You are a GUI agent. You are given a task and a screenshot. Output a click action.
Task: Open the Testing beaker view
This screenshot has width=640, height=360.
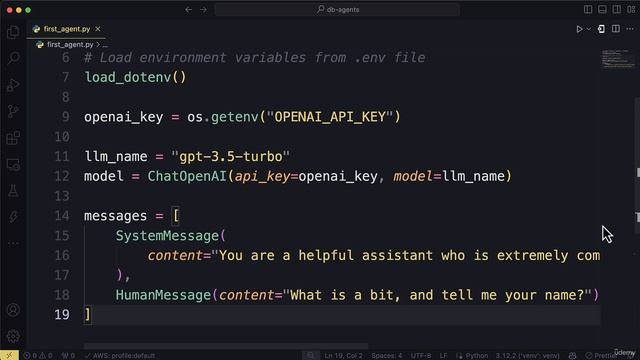(x=13, y=191)
